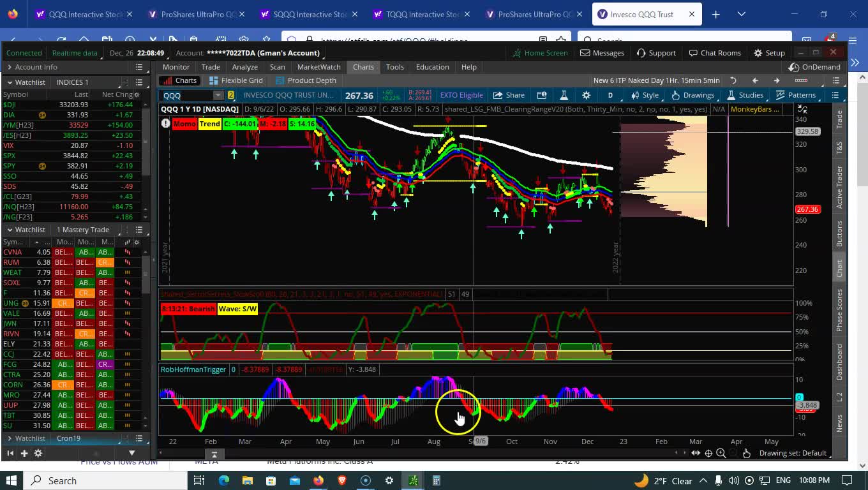Open the Help tab
This screenshot has width=868, height=490.
pos(468,67)
